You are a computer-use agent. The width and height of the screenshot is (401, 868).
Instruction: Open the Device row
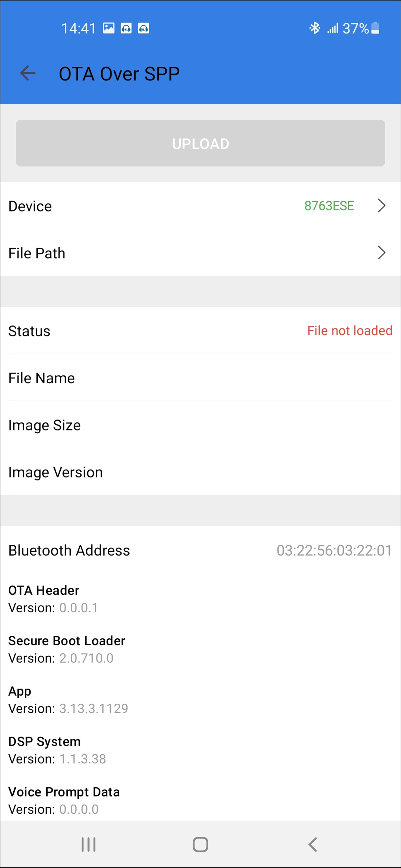click(200, 206)
